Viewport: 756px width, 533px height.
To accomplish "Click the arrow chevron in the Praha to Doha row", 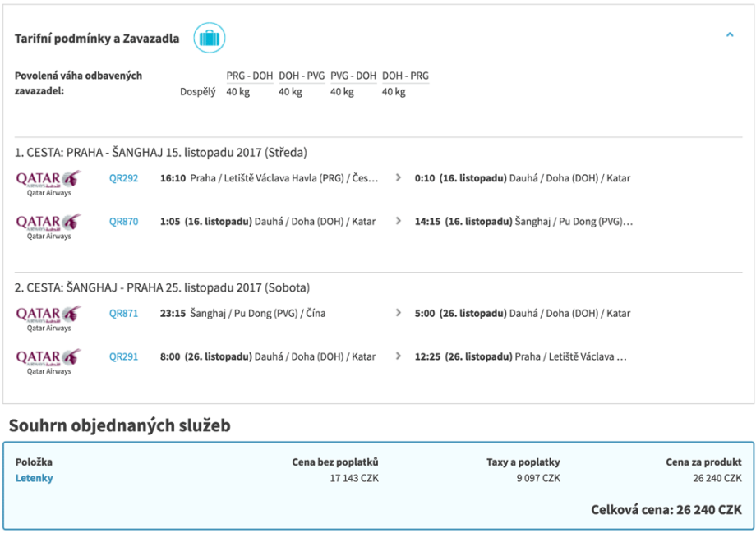I will [399, 177].
